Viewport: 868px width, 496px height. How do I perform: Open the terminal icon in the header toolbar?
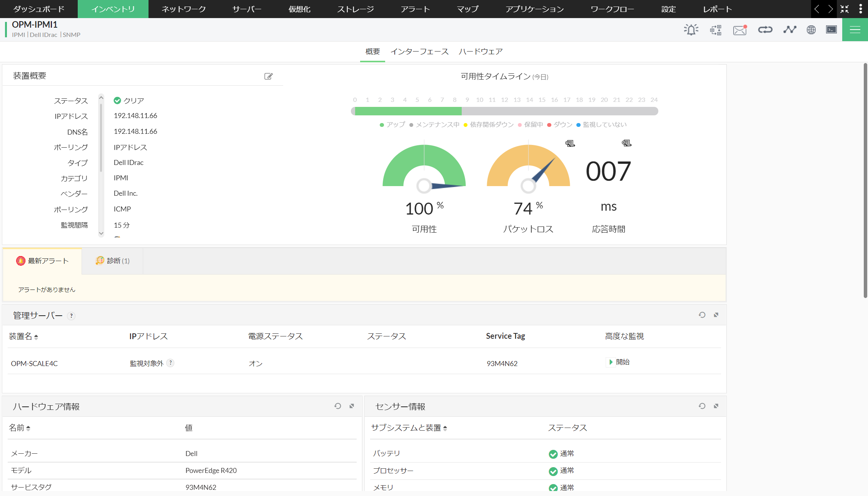point(831,29)
